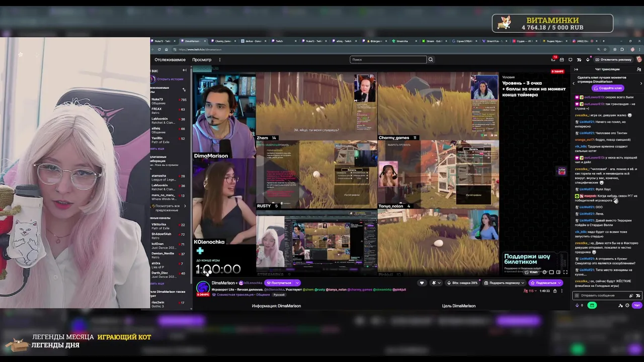The width and height of the screenshot is (644, 362).
Task: Click the search magnifier button
Action: (430, 59)
